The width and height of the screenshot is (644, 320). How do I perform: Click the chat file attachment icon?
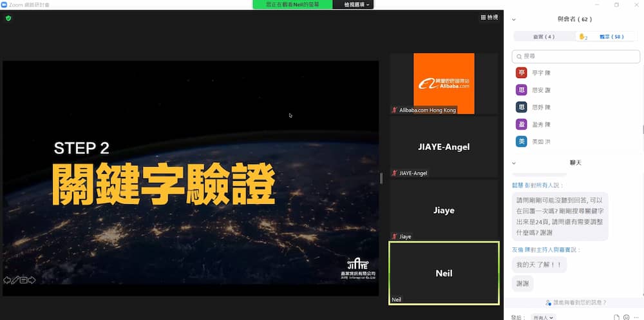point(616,317)
